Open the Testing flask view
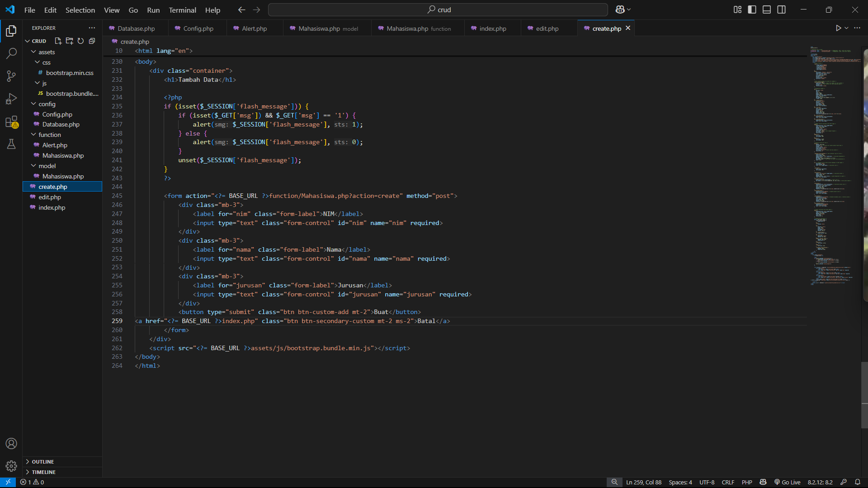Viewport: 868px width, 488px height. (x=11, y=144)
